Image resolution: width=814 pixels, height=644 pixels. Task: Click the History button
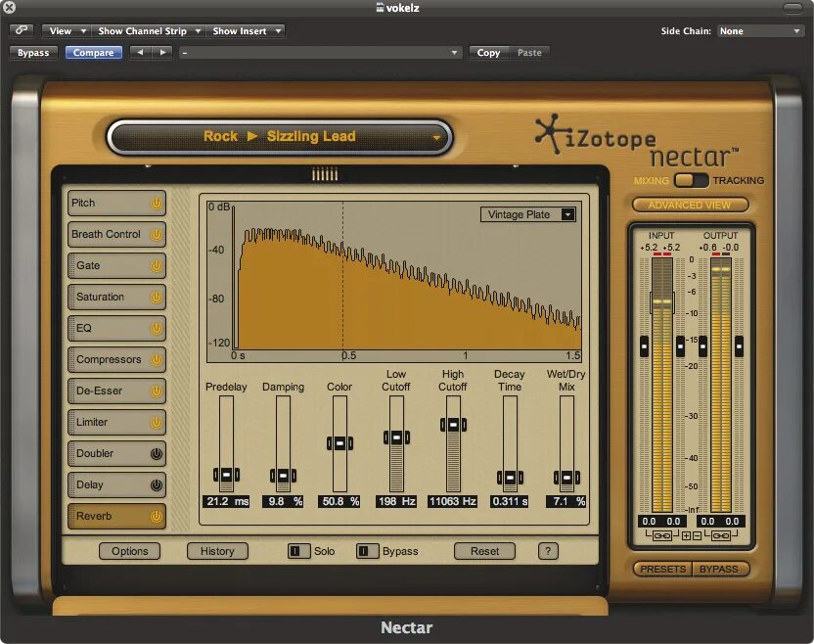click(x=217, y=551)
